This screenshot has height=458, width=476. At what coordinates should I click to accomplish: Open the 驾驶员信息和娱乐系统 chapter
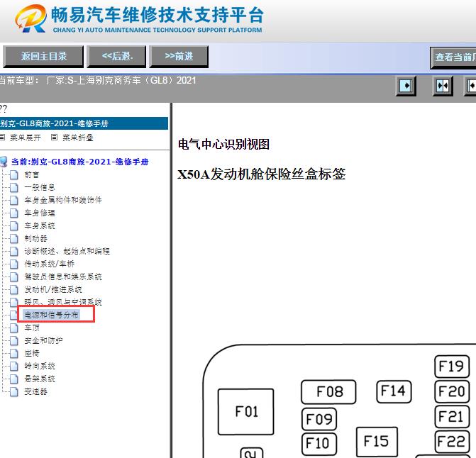(63, 277)
